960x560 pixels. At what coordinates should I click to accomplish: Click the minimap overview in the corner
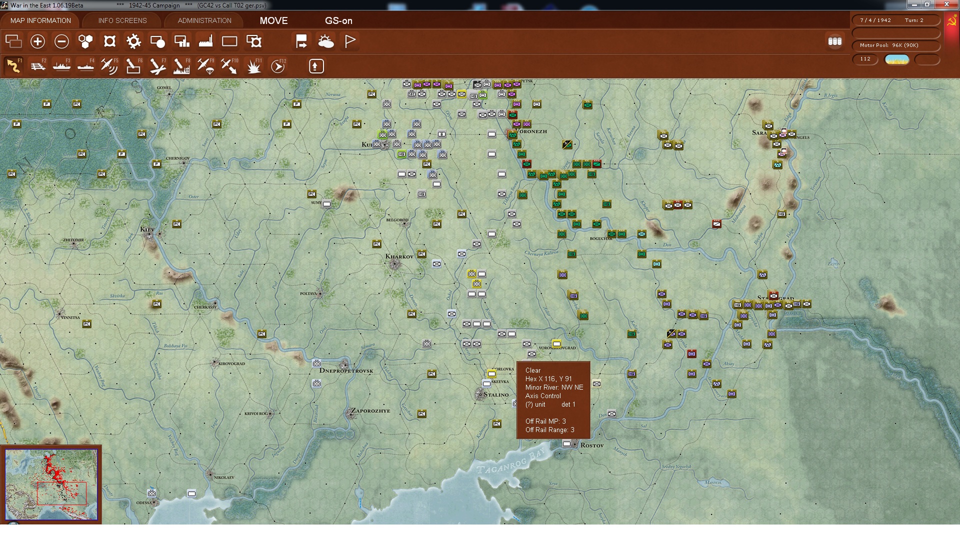(x=51, y=484)
